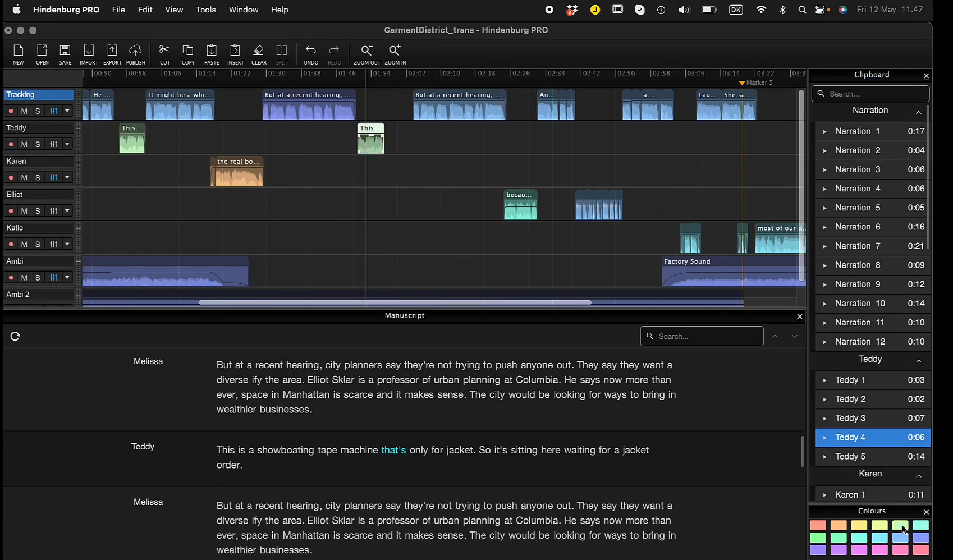Refresh the Manuscript with reload icon
953x560 pixels.
pos(15,336)
